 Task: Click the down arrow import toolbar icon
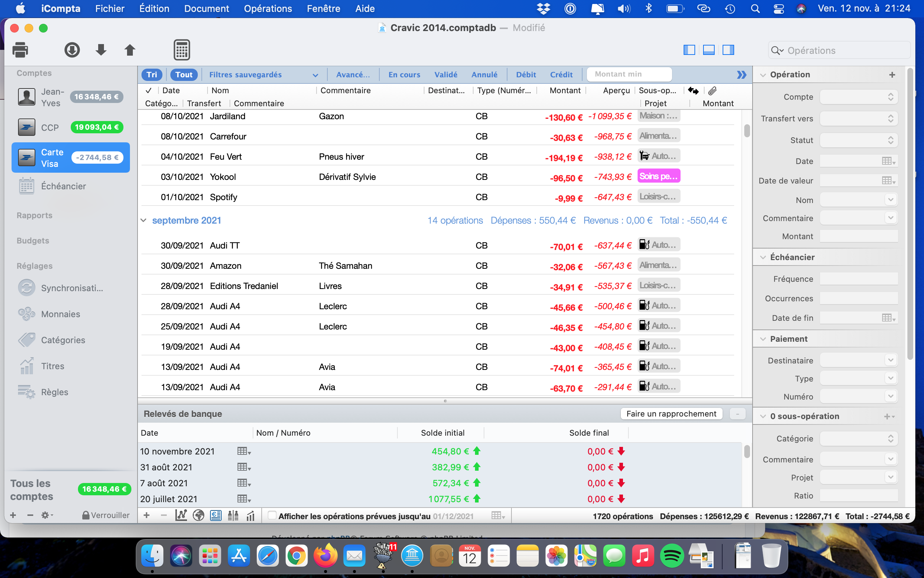pyautogui.click(x=101, y=50)
